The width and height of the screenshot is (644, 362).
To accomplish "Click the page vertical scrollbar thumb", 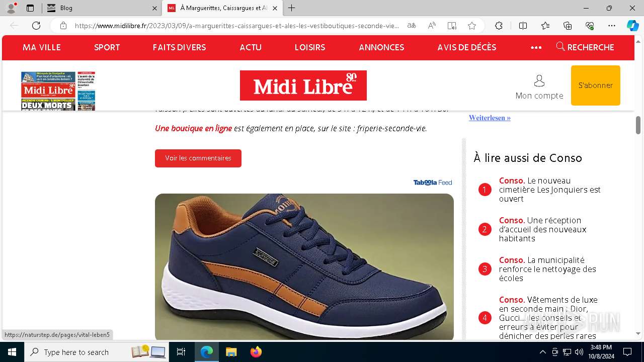I will (x=638, y=125).
